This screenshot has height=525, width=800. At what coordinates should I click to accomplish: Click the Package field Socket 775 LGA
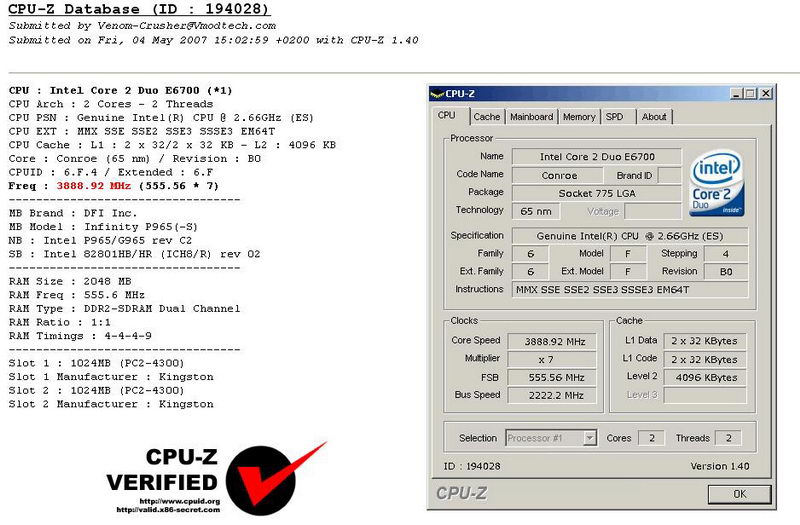coord(596,193)
